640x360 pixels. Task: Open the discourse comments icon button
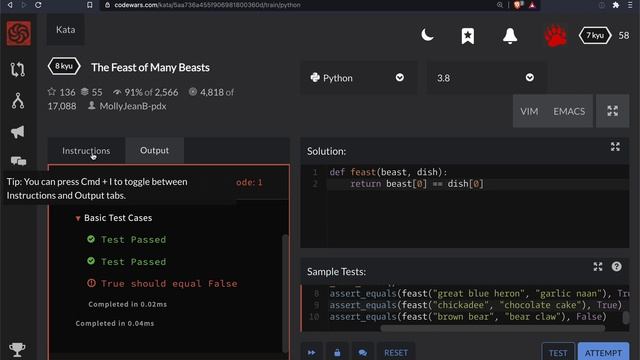pos(363,352)
